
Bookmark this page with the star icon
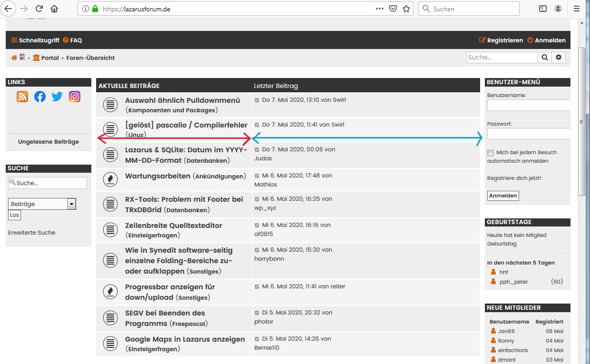[406, 9]
